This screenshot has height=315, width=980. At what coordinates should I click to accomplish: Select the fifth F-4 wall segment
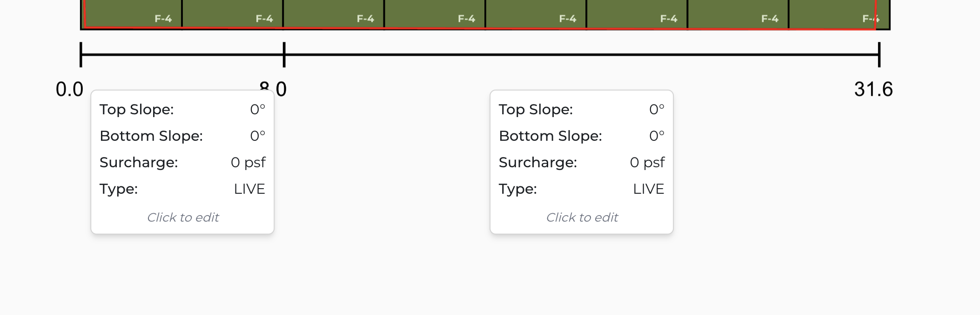535,14
